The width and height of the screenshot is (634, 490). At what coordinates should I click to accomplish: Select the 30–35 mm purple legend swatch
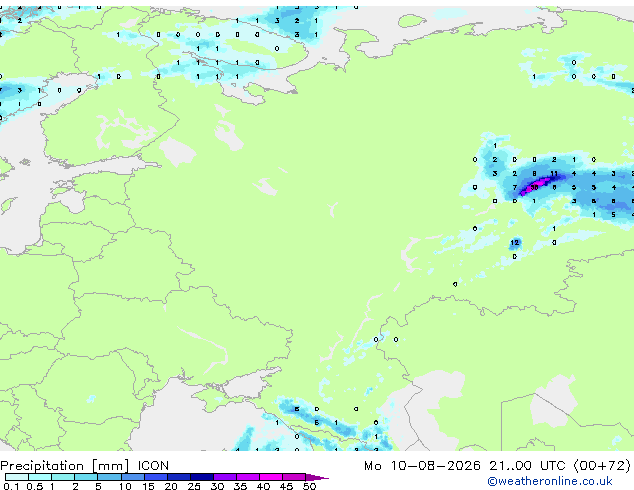(224, 477)
